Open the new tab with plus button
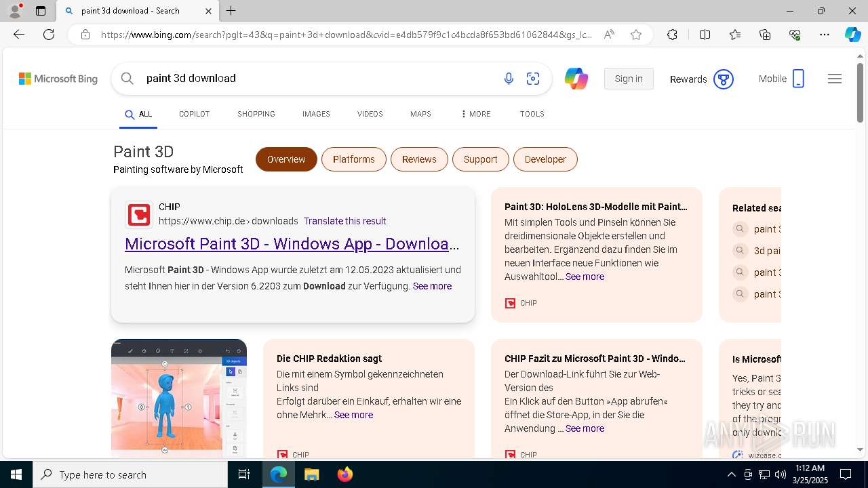The image size is (868, 488). [231, 11]
